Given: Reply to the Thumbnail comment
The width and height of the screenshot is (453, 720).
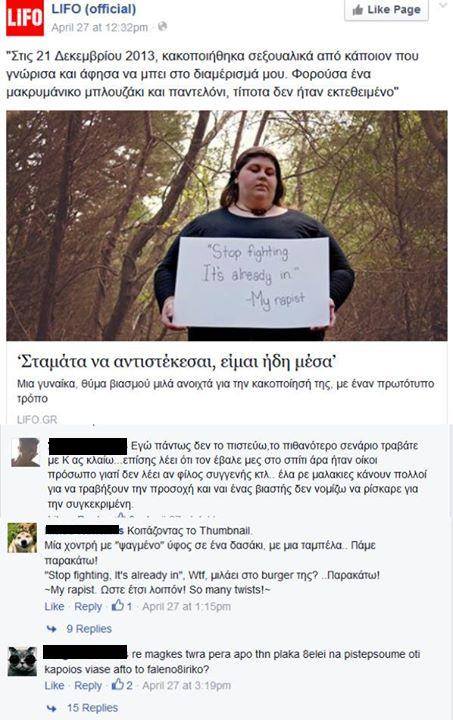Looking at the screenshot, I should pyautogui.click(x=88, y=607).
